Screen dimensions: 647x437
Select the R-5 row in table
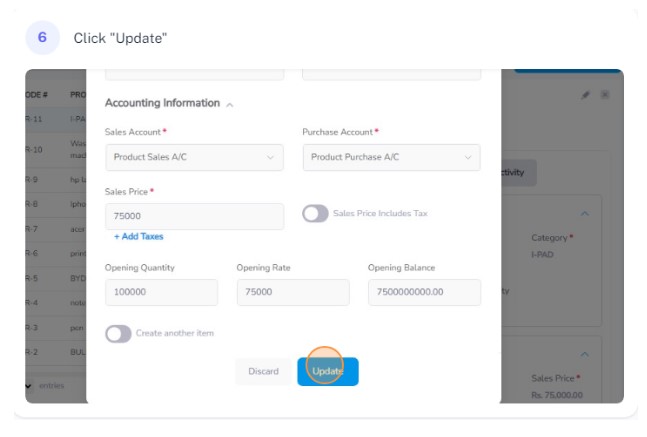tap(56, 278)
